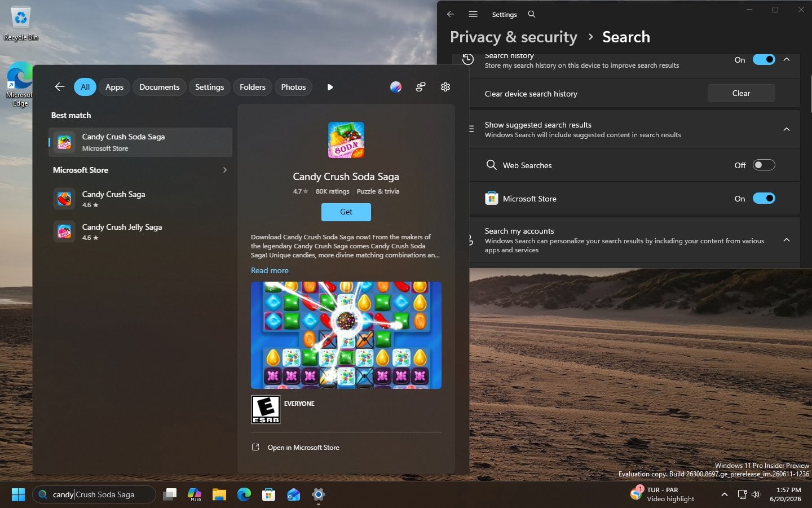This screenshot has height=508, width=812.
Task: Enable the Web Searches toggle
Action: [x=764, y=165]
